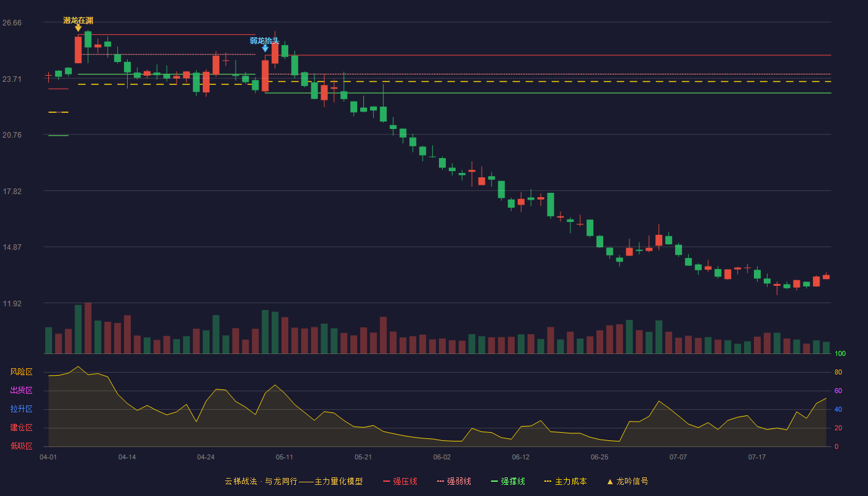Viewport: 868px width, 496px height.
Task: Click the 14.87 price axis label
Action: click(12, 247)
